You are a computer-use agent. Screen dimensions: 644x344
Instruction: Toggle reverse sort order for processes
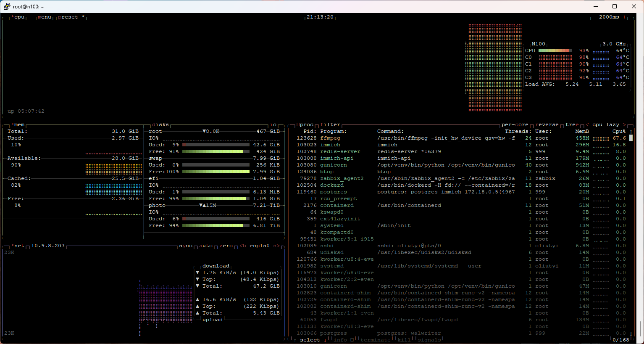click(547, 125)
